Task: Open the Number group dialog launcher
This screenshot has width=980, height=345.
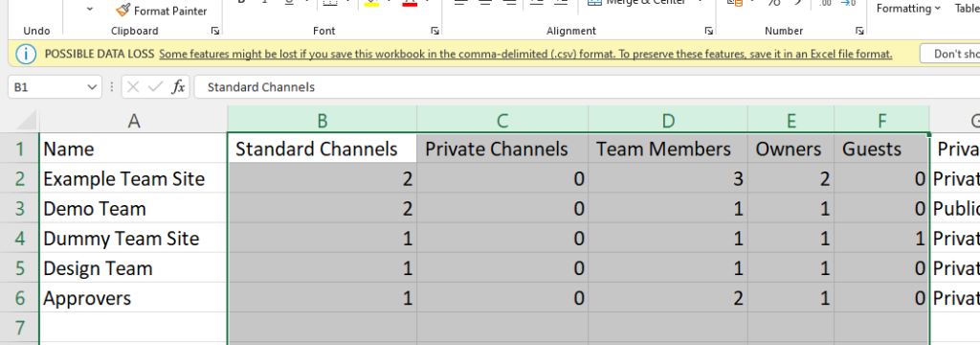Action: (860, 31)
